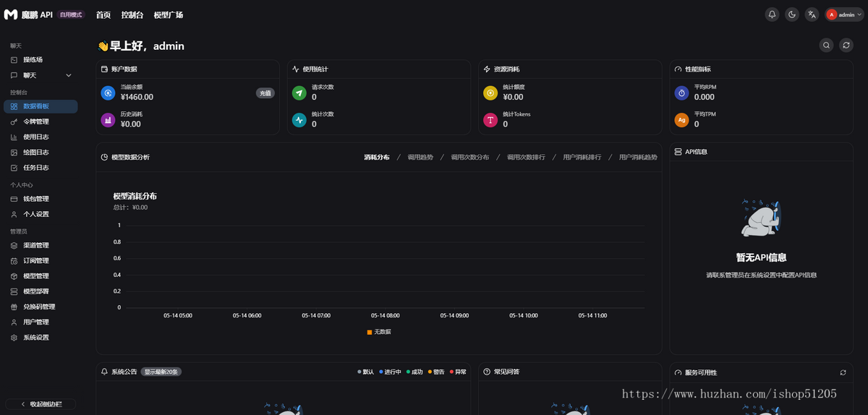The image size is (868, 415).
Task: Click the ¥1460.00 balance value
Action: (x=137, y=97)
